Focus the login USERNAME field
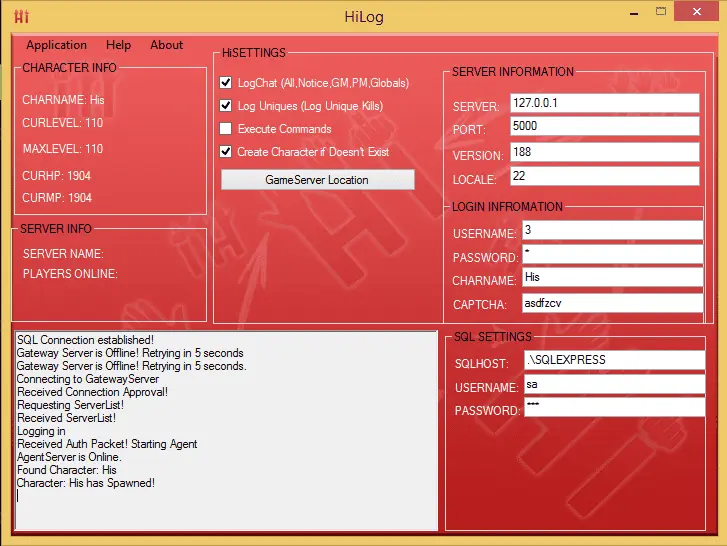 612,230
